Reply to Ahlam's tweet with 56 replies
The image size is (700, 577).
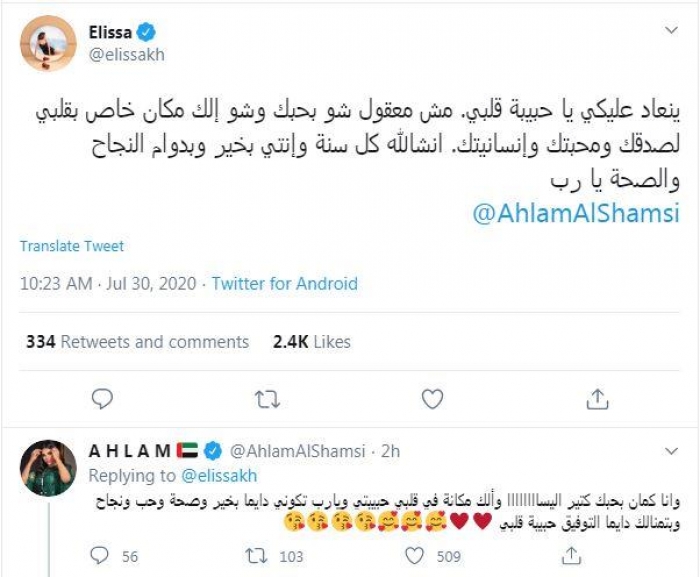tap(99, 555)
